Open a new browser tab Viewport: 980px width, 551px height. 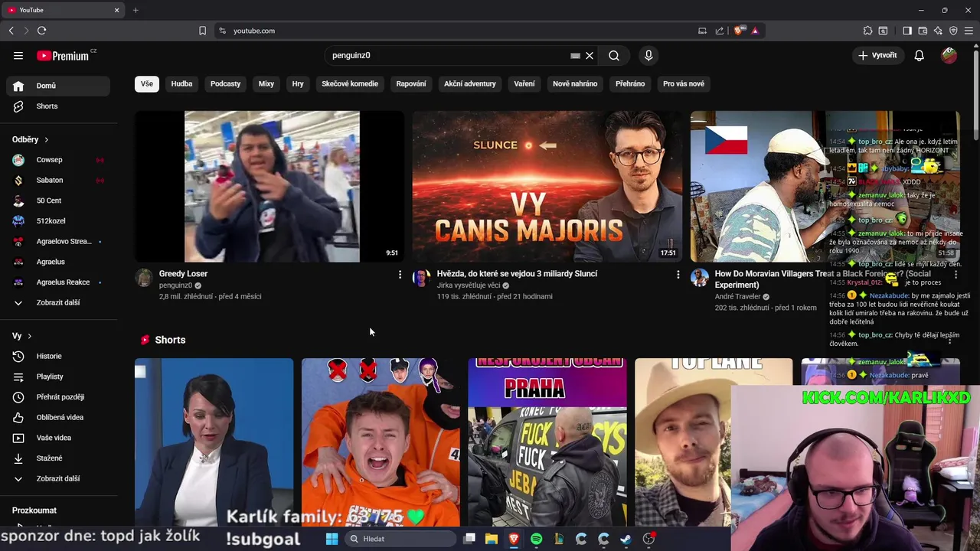pyautogui.click(x=136, y=10)
